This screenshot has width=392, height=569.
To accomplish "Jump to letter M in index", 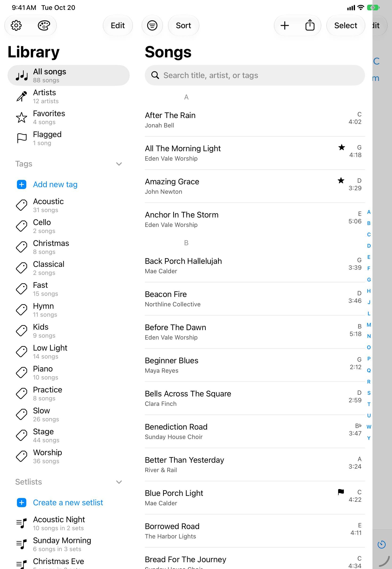I will click(x=369, y=325).
